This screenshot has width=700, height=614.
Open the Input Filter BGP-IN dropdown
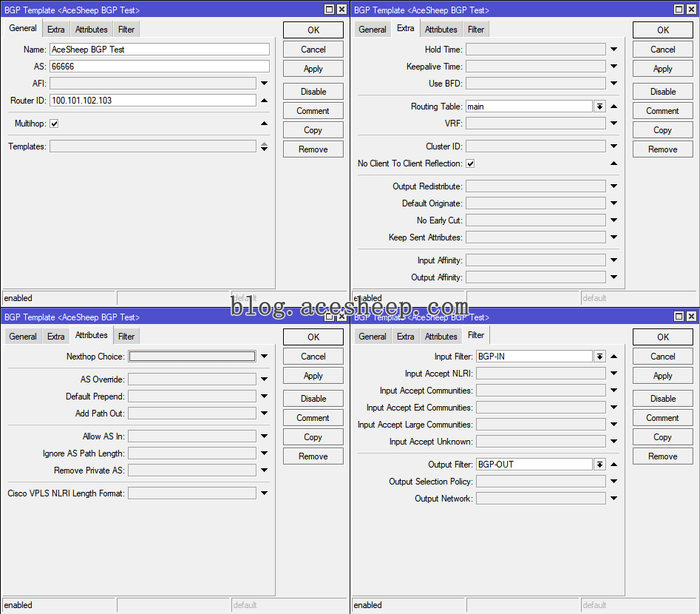click(x=599, y=357)
